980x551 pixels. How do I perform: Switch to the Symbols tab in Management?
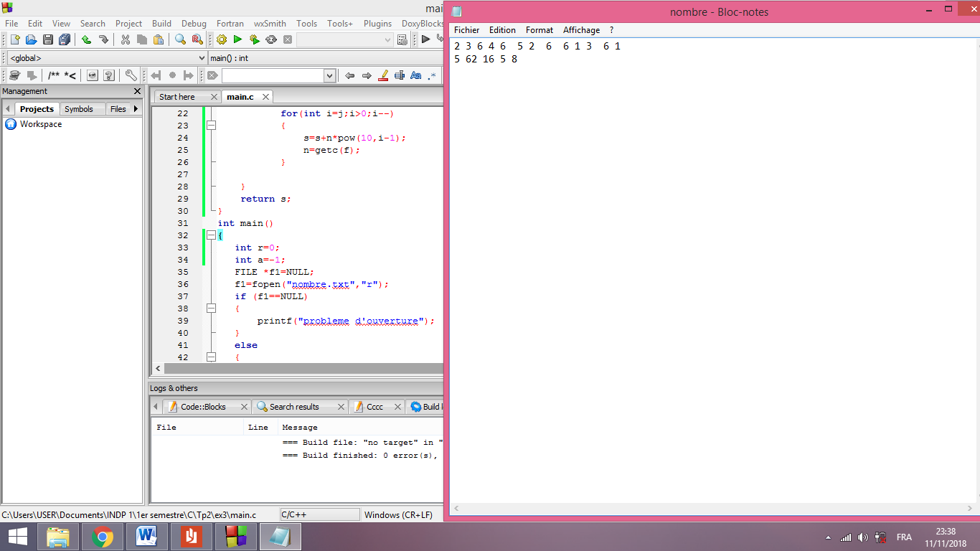tap(78, 109)
